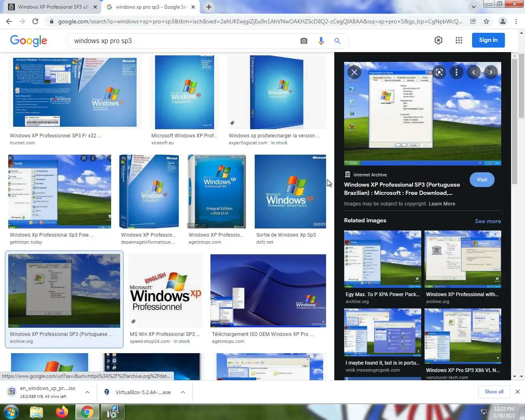
Task: Reload the current page
Action: click(x=35, y=21)
